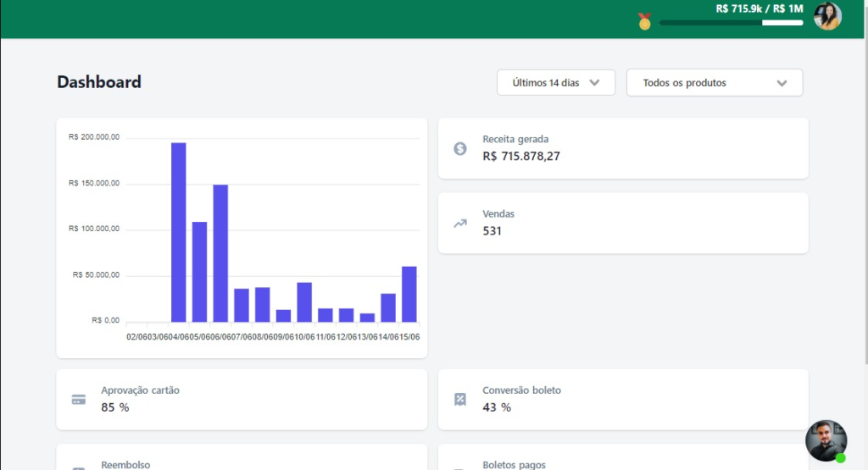Viewport: 868px width, 470px height.
Task: Click the R$ 715.9k / R$ 1M goal text
Action: coord(759,8)
